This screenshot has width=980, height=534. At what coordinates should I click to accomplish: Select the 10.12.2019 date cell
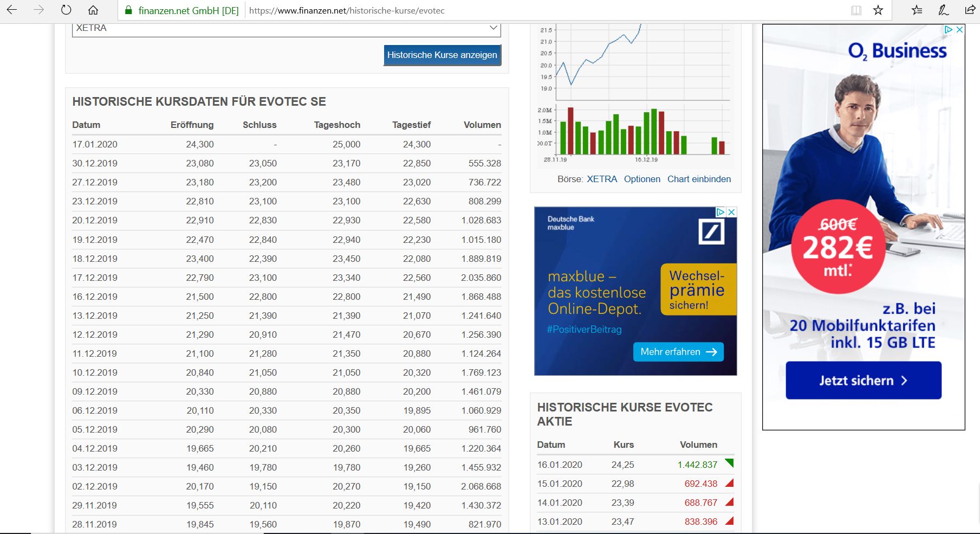click(x=95, y=372)
